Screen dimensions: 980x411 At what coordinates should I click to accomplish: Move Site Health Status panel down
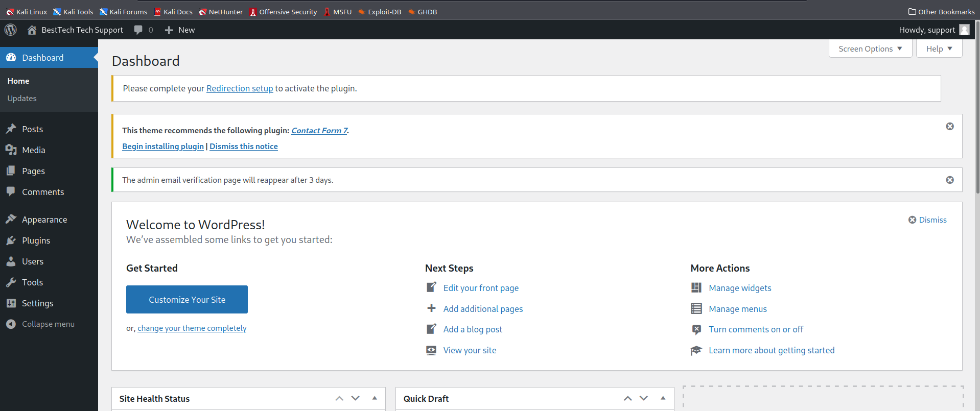click(x=356, y=398)
